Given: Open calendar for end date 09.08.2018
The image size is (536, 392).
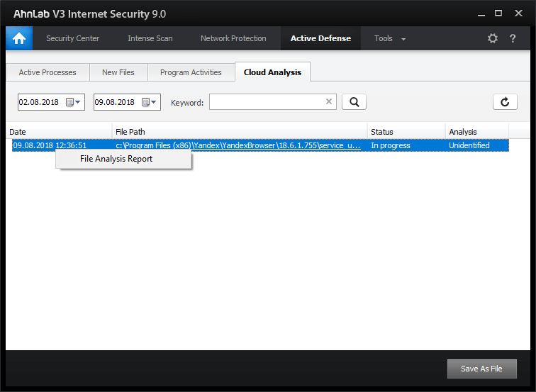Looking at the screenshot, I should pos(149,102).
